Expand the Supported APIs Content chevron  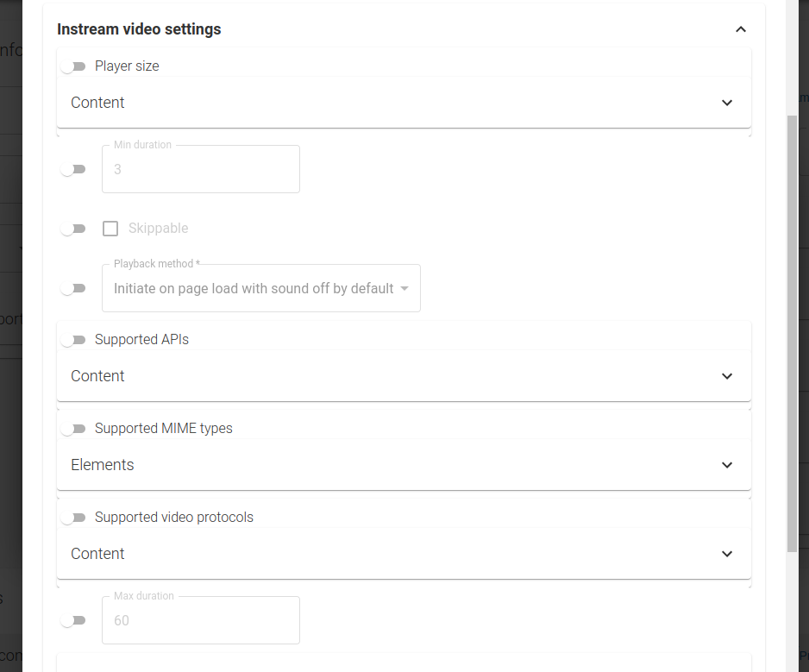727,376
